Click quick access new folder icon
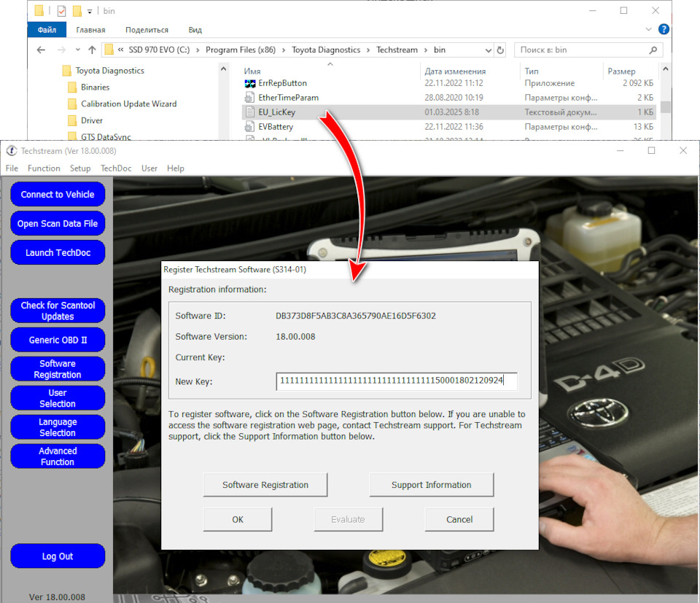This screenshot has height=603, width=700. click(77, 11)
